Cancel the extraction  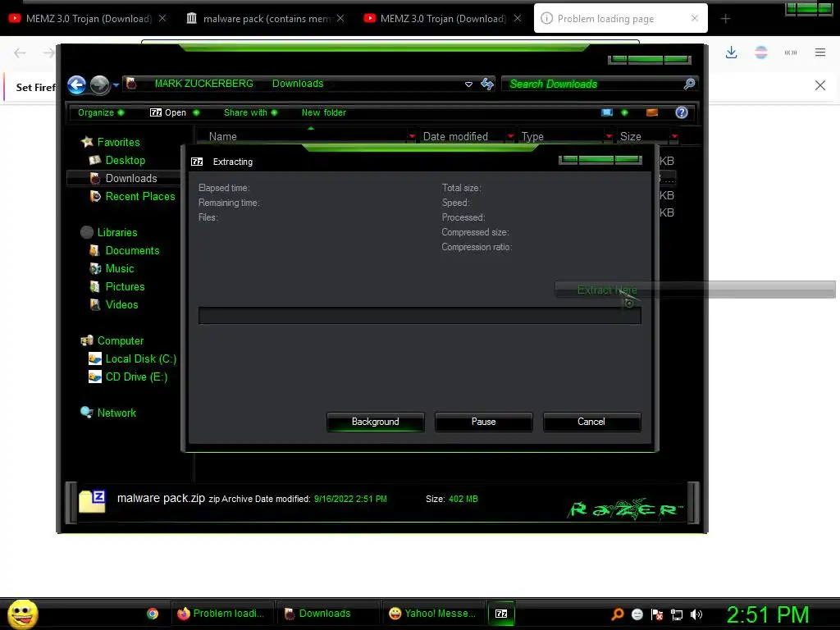(x=591, y=422)
